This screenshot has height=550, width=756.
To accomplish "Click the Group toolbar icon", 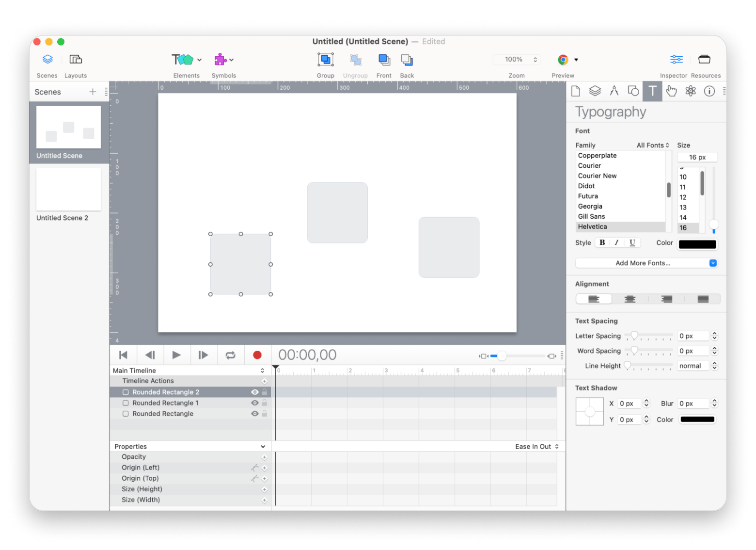I will 325,60.
